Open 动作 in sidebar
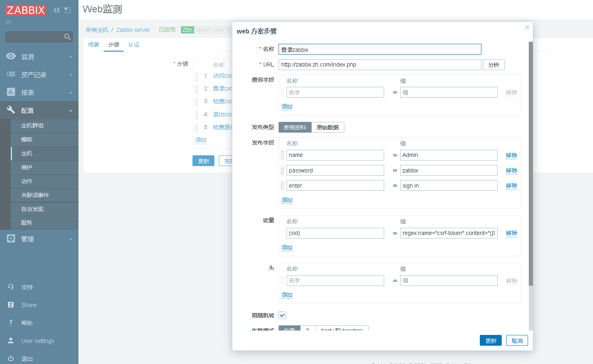The width and height of the screenshot is (593, 364). tap(45, 182)
